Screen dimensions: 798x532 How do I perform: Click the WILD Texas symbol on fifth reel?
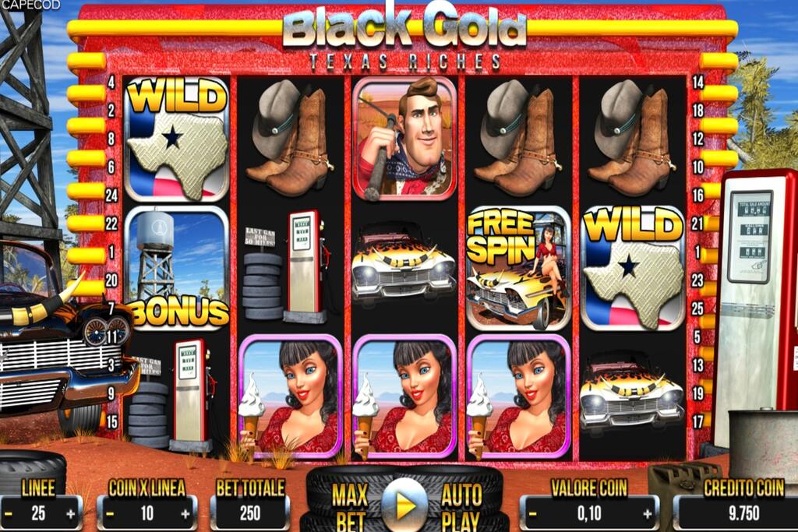tap(633, 268)
